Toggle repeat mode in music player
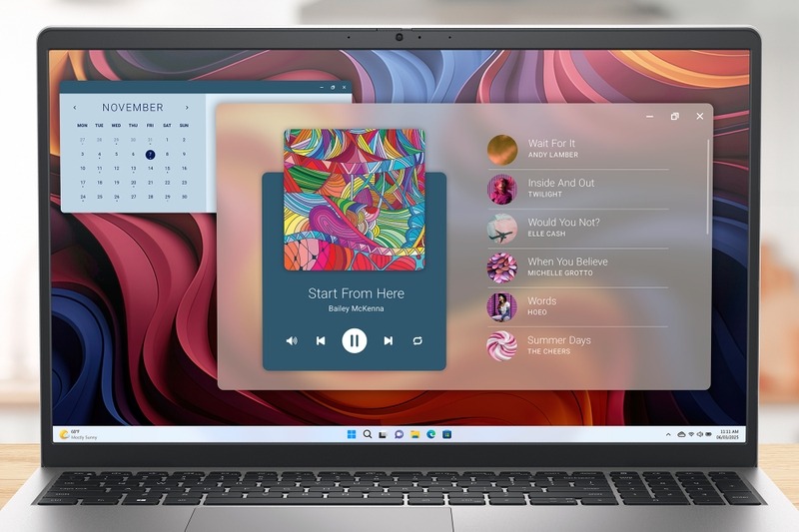799x532 pixels. point(417,340)
